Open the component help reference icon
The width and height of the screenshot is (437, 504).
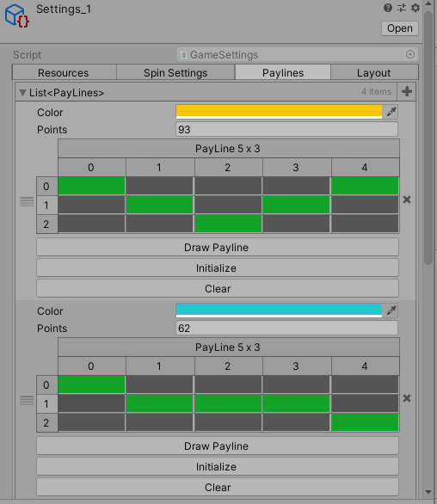[x=388, y=8]
